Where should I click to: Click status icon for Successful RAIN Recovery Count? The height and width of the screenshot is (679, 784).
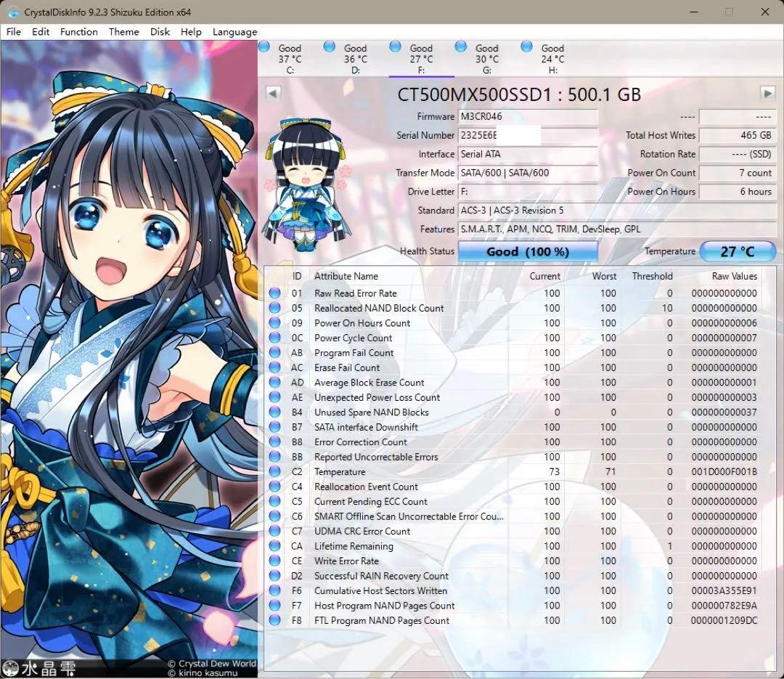(x=274, y=575)
